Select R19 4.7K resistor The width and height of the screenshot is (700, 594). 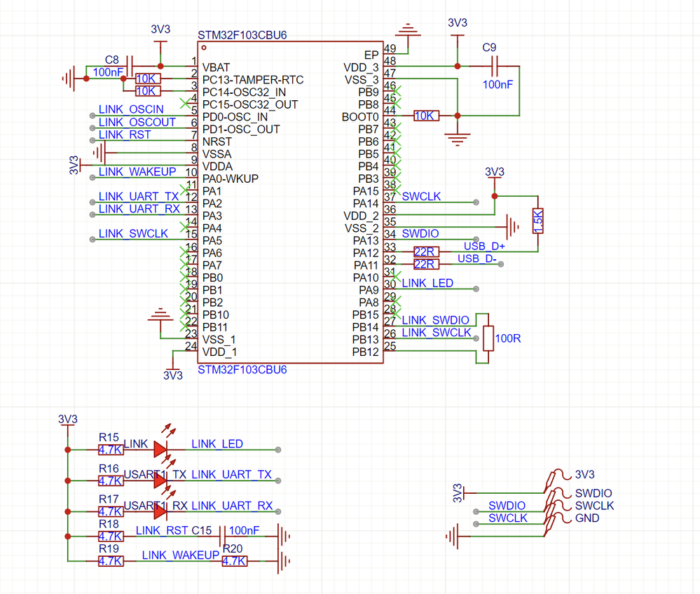click(x=111, y=561)
